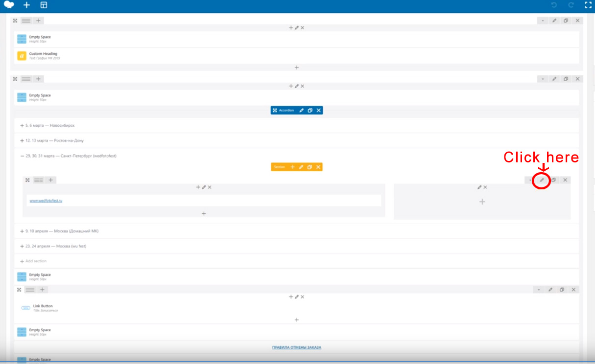The image size is (595, 364).
Task: Open the www.wedfotofest.ru link
Action: 46,201
